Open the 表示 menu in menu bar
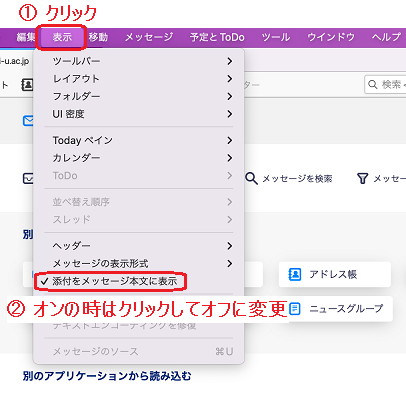The height and width of the screenshot is (395, 406). pyautogui.click(x=62, y=37)
